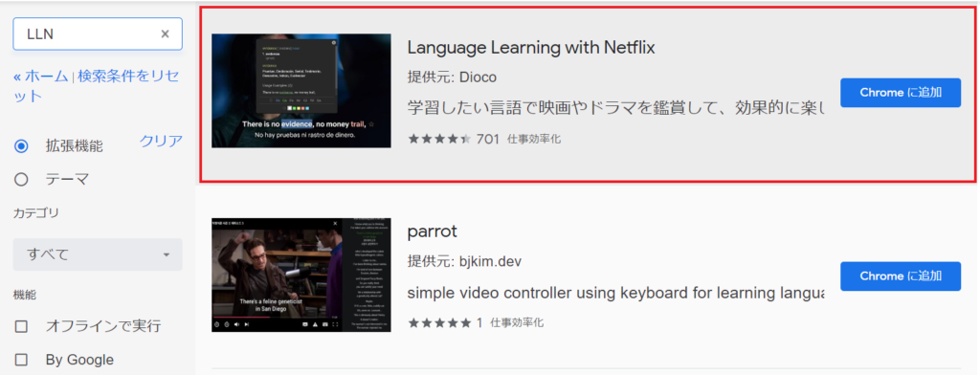This screenshot has height=375, width=980.
Task: Open Language Learning with Netflix thumbnail
Action: pos(301,91)
